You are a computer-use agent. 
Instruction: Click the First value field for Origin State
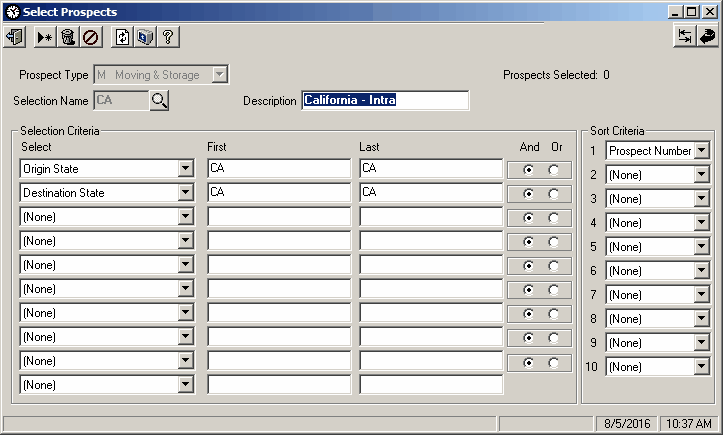(279, 168)
